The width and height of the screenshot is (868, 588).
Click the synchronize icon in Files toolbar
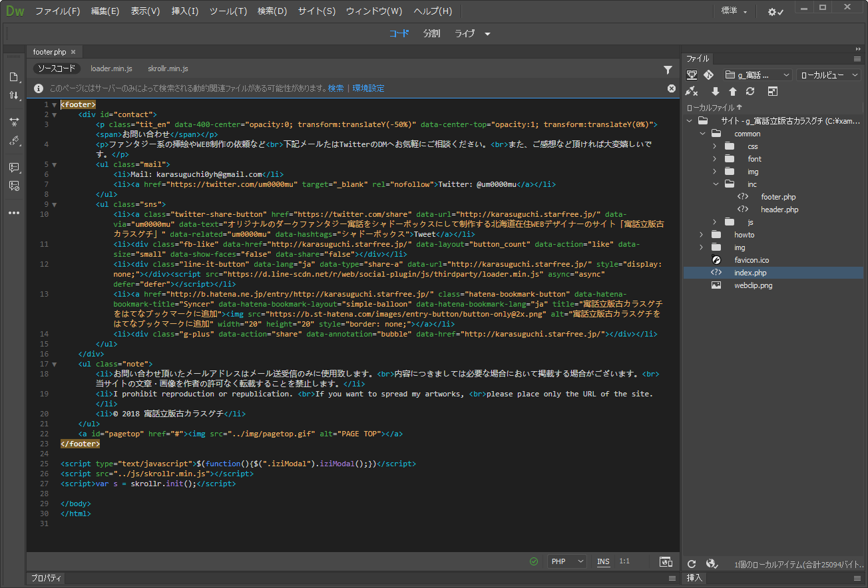(x=750, y=92)
